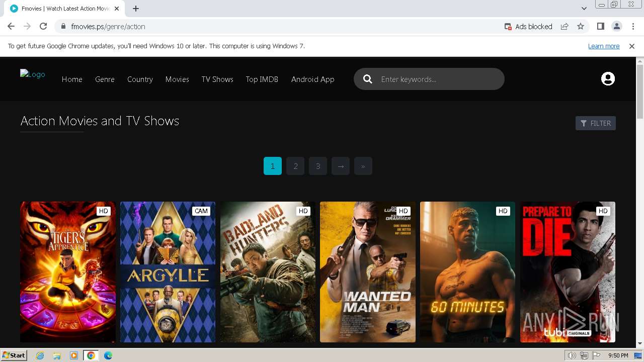The width and height of the screenshot is (644, 362).
Task: Open volume control in system tray
Action: 572,355
